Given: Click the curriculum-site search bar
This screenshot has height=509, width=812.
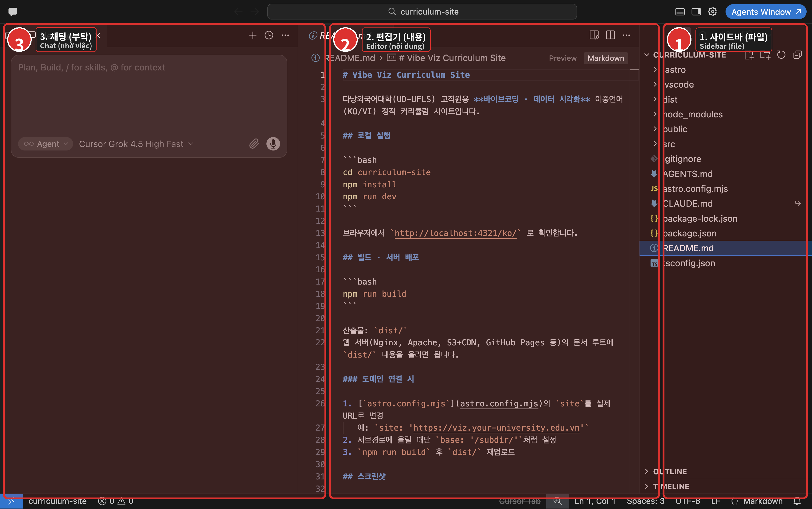Looking at the screenshot, I should click(422, 12).
